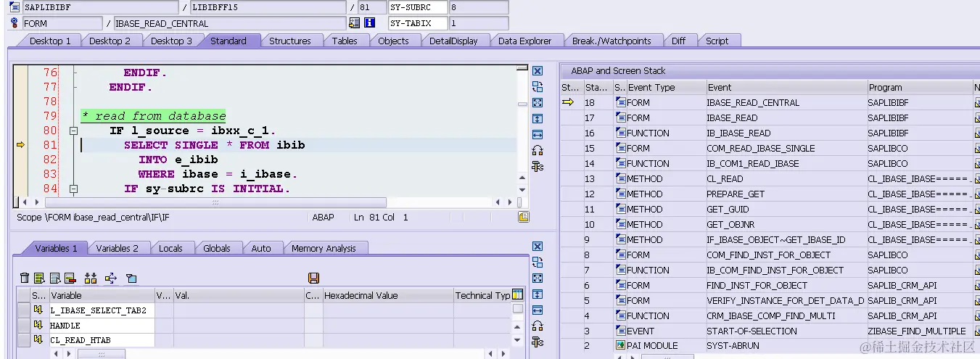Select the PREPARE_GET method stack entry
Screen dimensions: 980x359
click(x=766, y=194)
